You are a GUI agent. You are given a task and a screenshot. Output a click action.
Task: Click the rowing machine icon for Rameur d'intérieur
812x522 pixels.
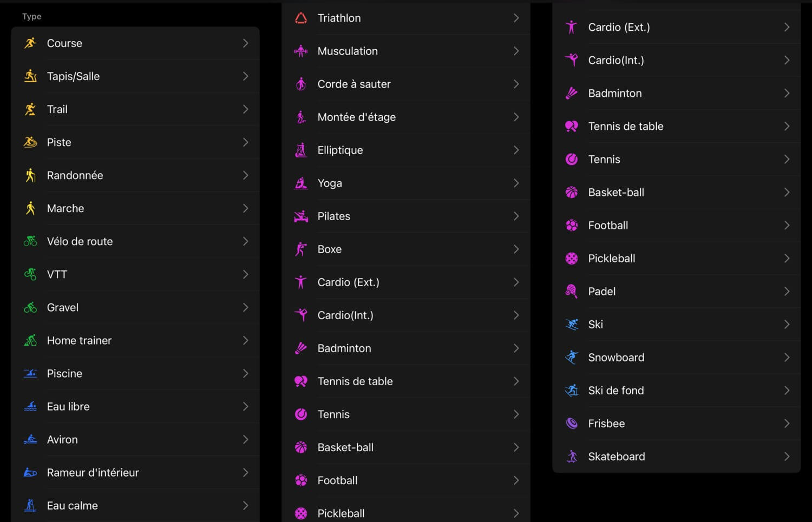(x=30, y=473)
